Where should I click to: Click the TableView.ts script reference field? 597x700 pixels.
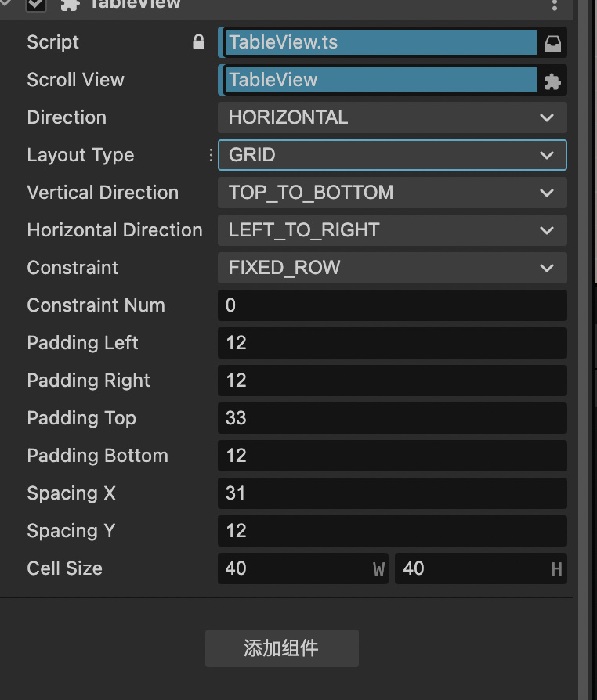pos(381,42)
